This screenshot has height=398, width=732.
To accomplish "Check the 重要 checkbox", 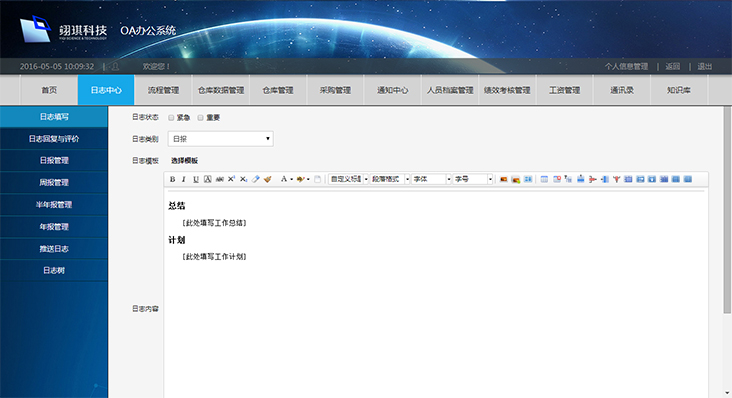I will 200,118.
